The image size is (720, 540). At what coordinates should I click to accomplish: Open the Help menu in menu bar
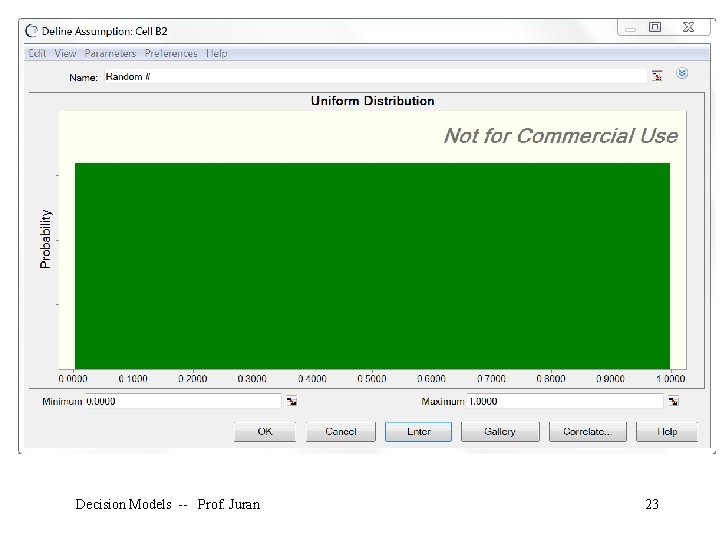click(216, 53)
